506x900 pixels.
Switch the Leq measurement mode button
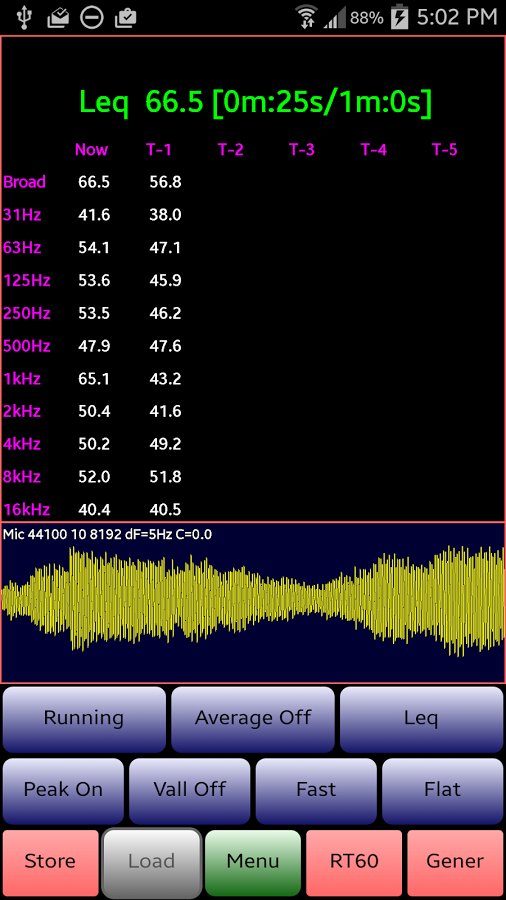(422, 719)
